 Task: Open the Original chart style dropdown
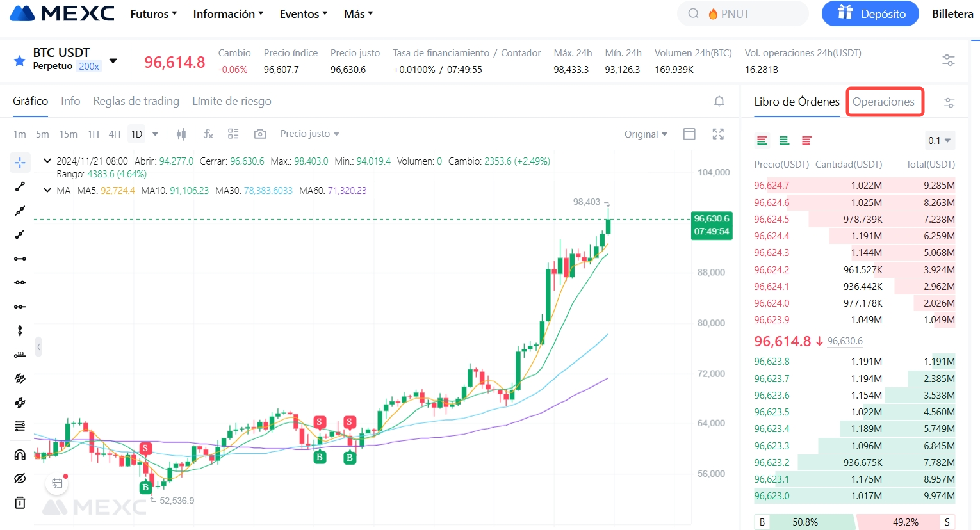[646, 134]
